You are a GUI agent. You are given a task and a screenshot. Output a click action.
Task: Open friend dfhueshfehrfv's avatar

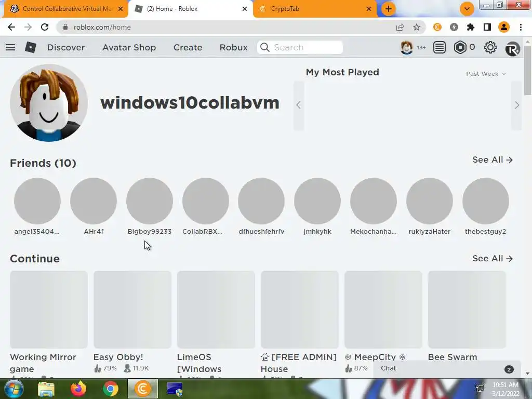click(x=261, y=201)
